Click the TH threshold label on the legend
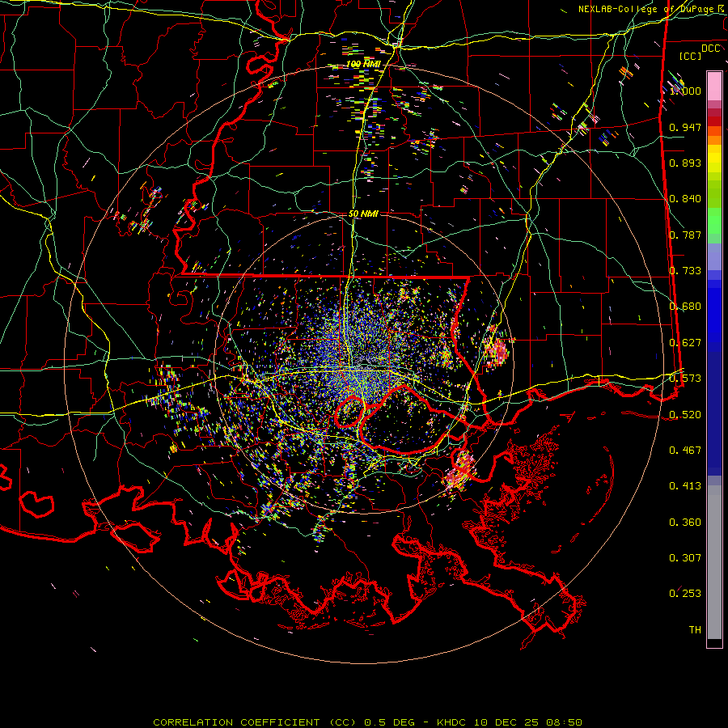The width and height of the screenshot is (728, 728). click(695, 630)
